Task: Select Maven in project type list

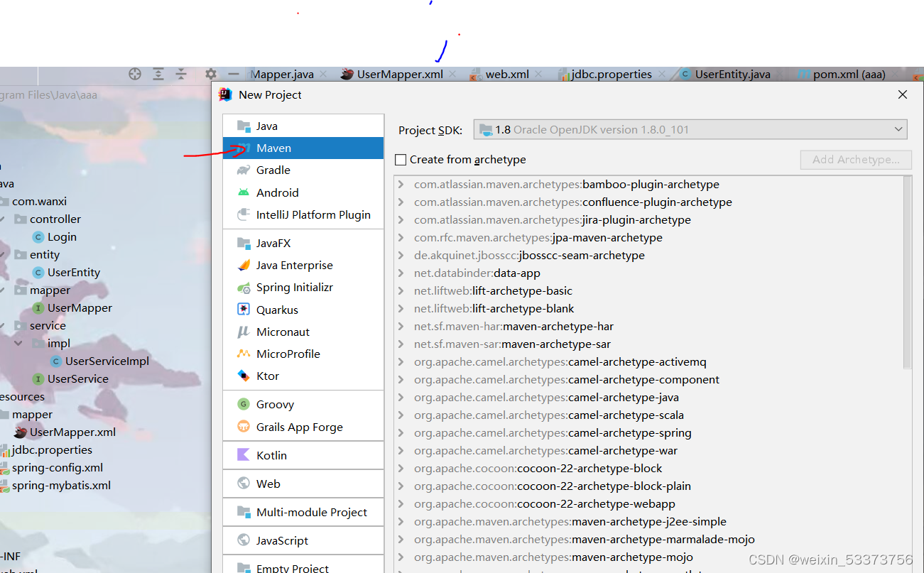Action: (x=303, y=148)
